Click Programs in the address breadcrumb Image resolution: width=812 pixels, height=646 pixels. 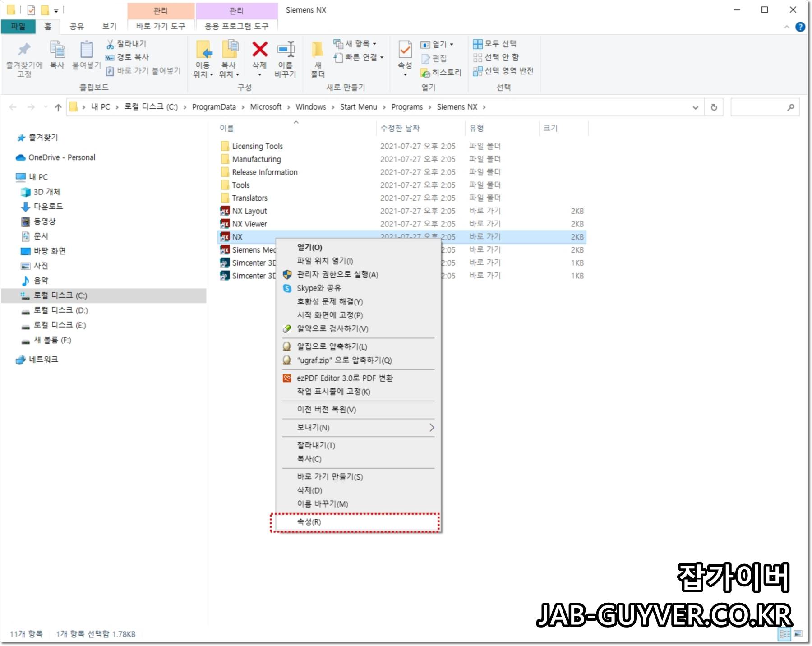(407, 107)
